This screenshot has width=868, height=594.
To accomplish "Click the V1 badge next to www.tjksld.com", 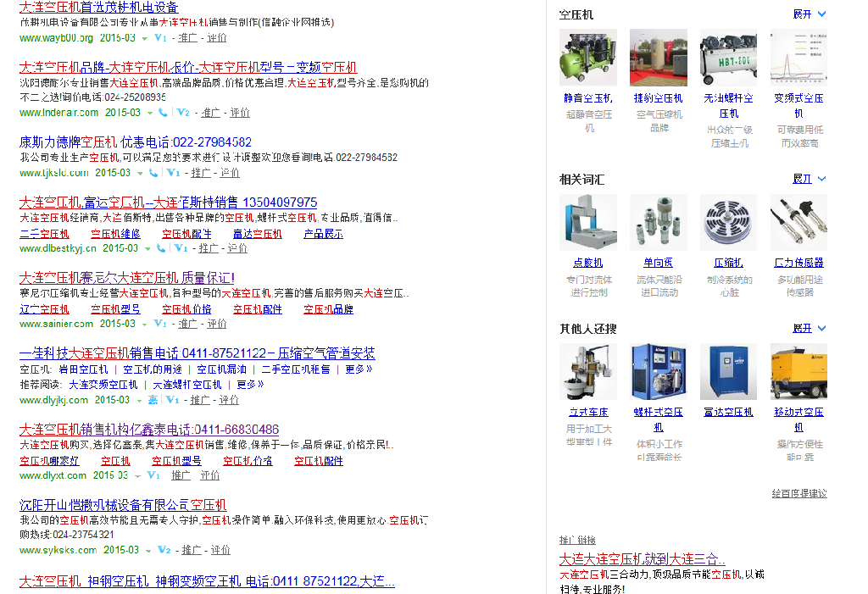I will (174, 173).
